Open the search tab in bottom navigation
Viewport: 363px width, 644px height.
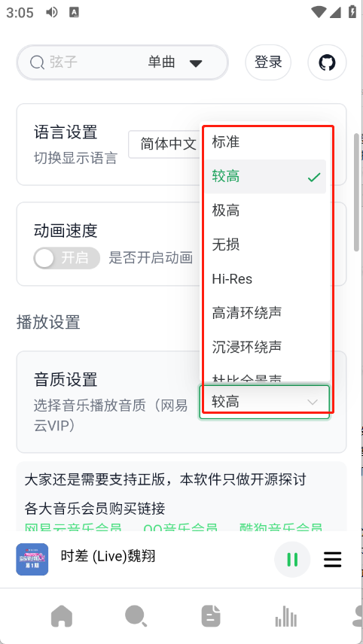[x=136, y=617]
